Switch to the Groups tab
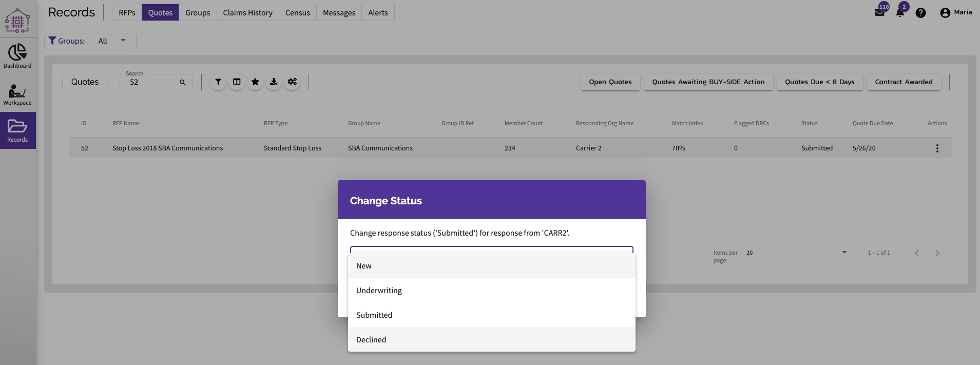Viewport: 980px width, 365px height. click(x=198, y=13)
